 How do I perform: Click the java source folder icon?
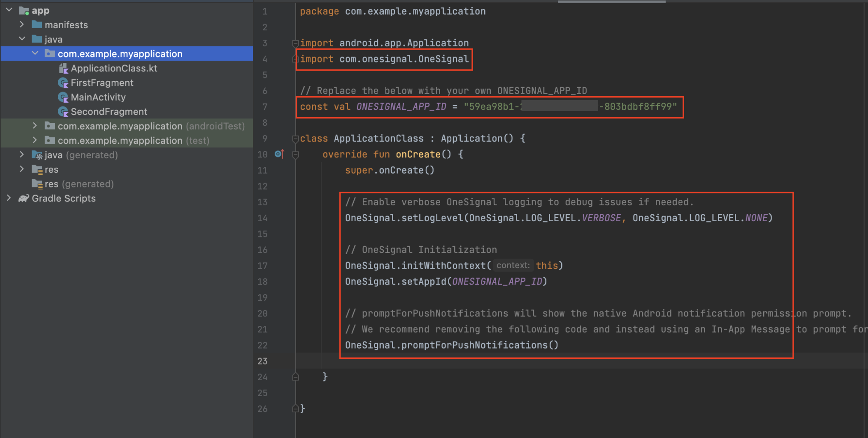tap(37, 39)
